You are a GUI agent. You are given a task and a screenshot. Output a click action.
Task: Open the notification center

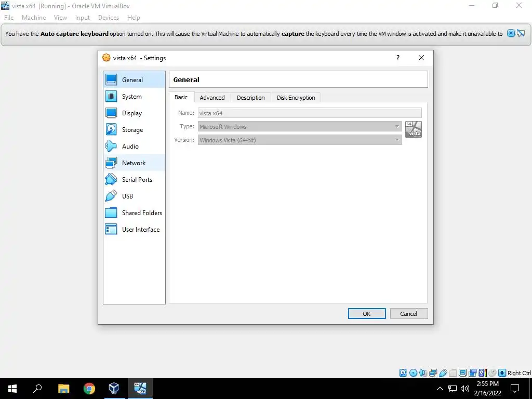point(515,389)
